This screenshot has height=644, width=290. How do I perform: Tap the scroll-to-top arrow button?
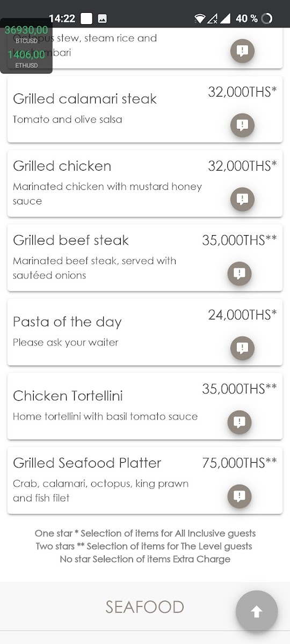[257, 611]
